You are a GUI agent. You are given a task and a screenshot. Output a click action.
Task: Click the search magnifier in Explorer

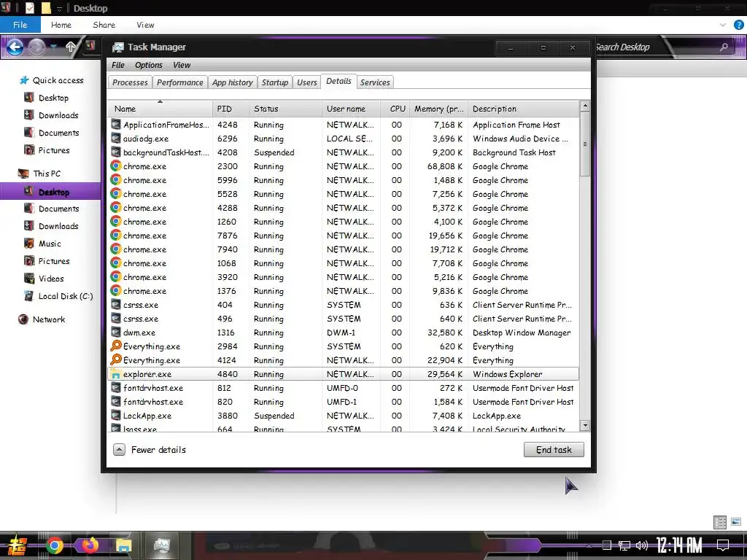pos(724,47)
